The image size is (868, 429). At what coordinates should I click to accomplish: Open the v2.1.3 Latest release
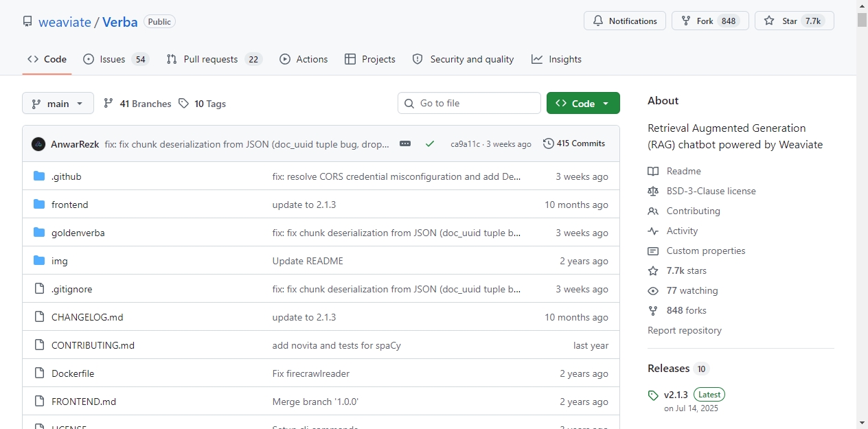tap(694, 395)
